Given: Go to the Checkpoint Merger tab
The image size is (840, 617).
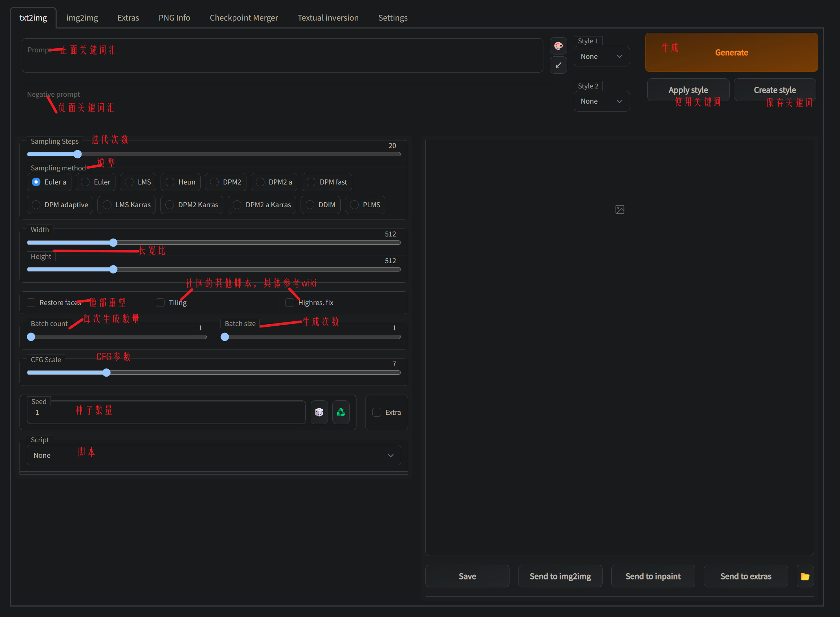Looking at the screenshot, I should tap(244, 18).
